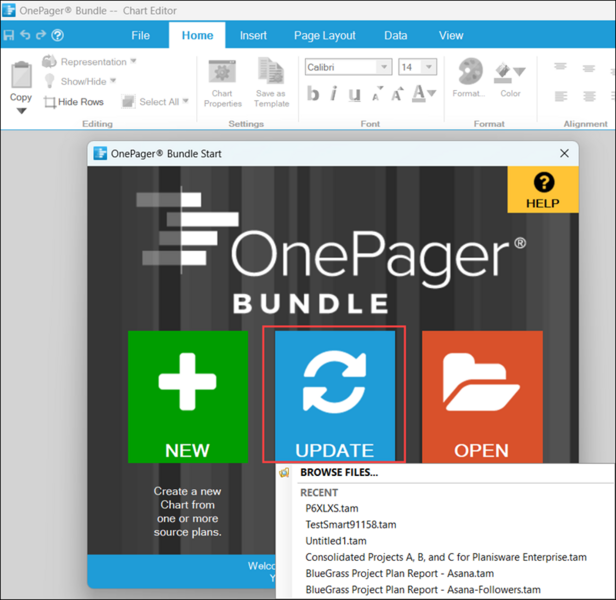Viewport: 616px width, 600px height.
Task: Click the top-center align icon
Action: [588, 68]
